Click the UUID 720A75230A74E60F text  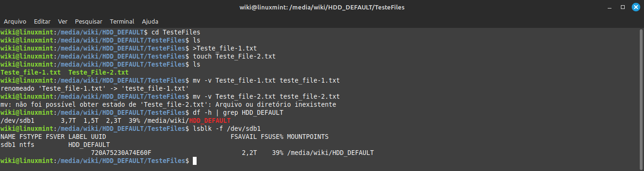(x=121, y=153)
